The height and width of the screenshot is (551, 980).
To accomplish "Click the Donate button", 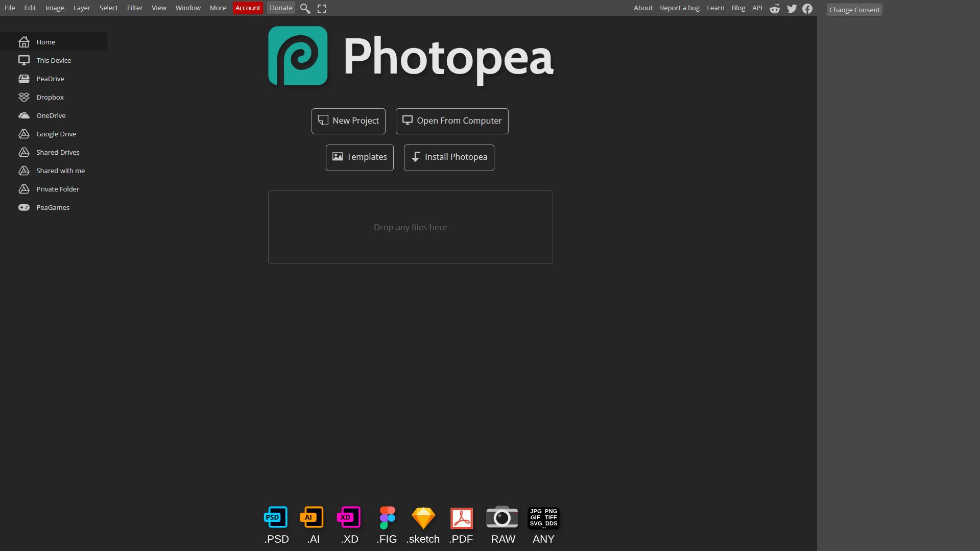I will click(x=281, y=8).
